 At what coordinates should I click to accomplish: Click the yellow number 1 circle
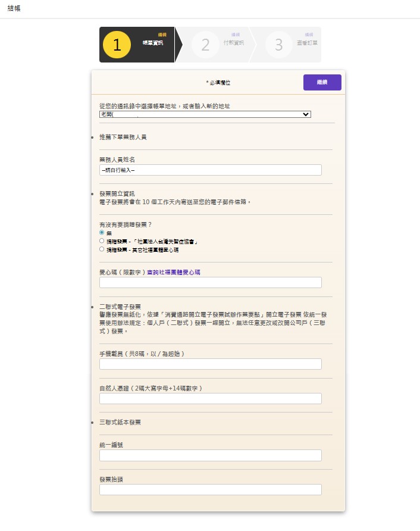117,45
